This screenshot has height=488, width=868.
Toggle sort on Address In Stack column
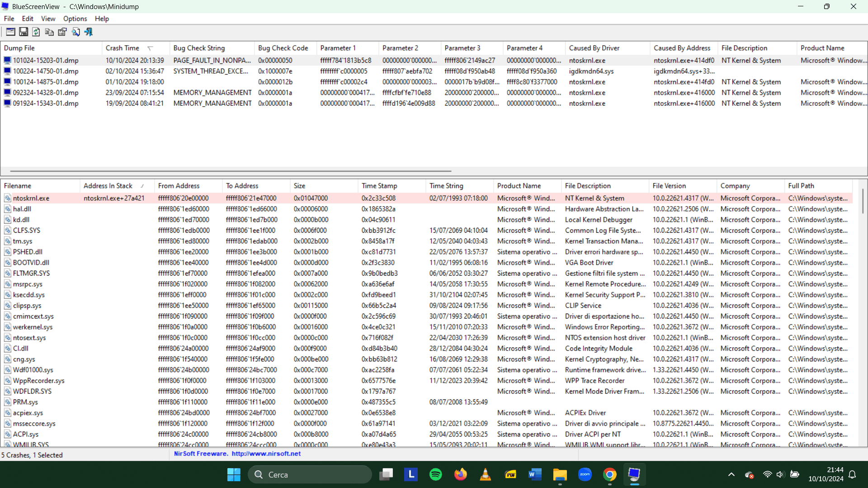point(108,186)
